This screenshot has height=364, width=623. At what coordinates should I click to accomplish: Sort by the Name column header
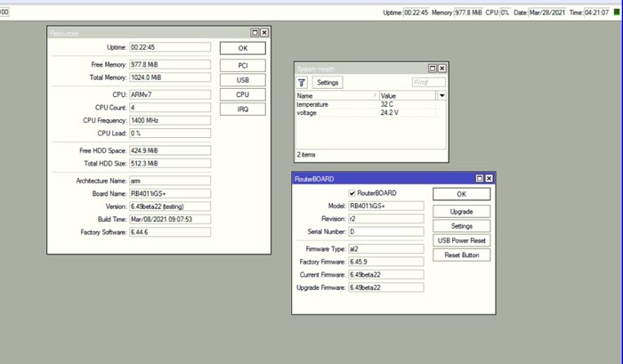[336, 95]
